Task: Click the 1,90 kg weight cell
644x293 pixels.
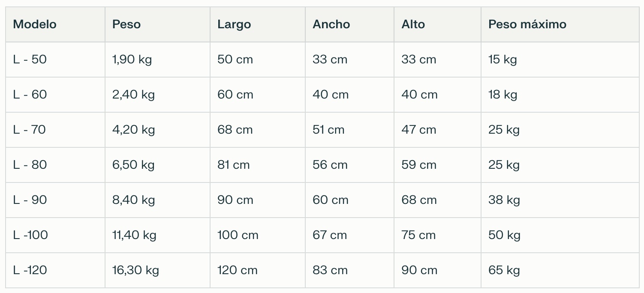Action: click(132, 60)
